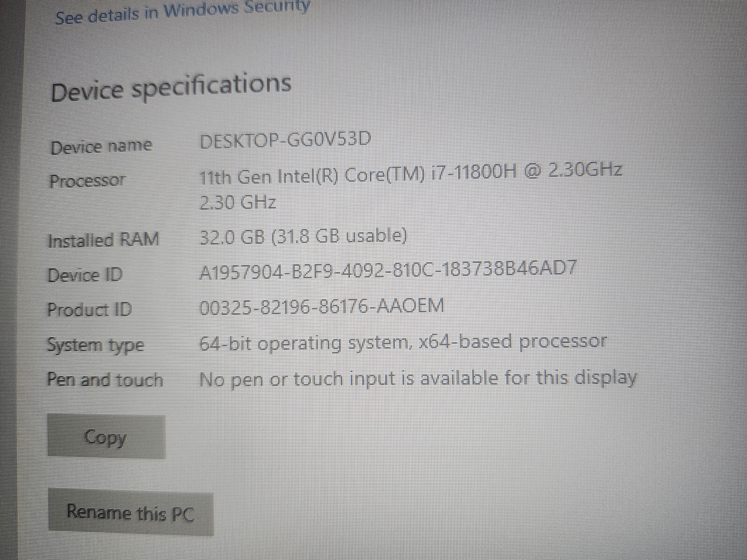Select the System type label
747x560 pixels.
point(96,346)
